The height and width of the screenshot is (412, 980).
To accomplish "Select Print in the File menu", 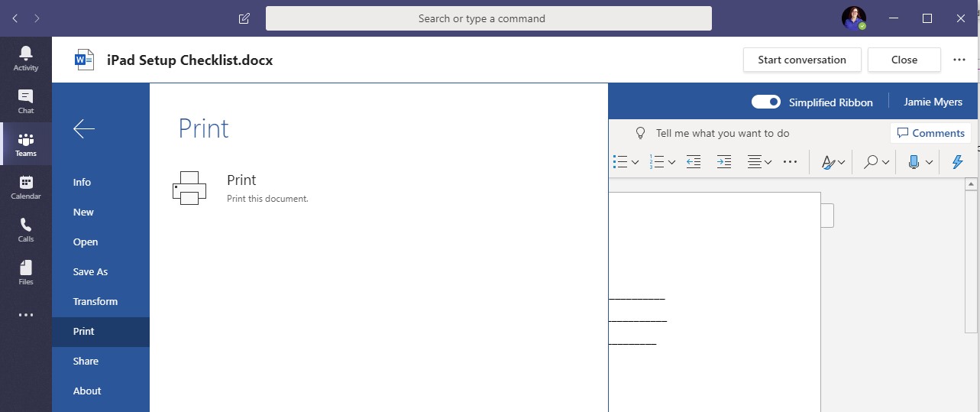I will (101, 331).
